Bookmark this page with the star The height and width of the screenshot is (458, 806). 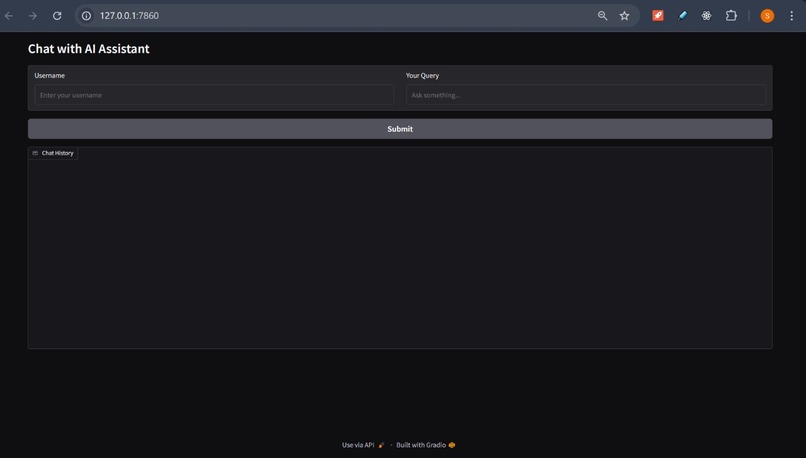(x=625, y=16)
